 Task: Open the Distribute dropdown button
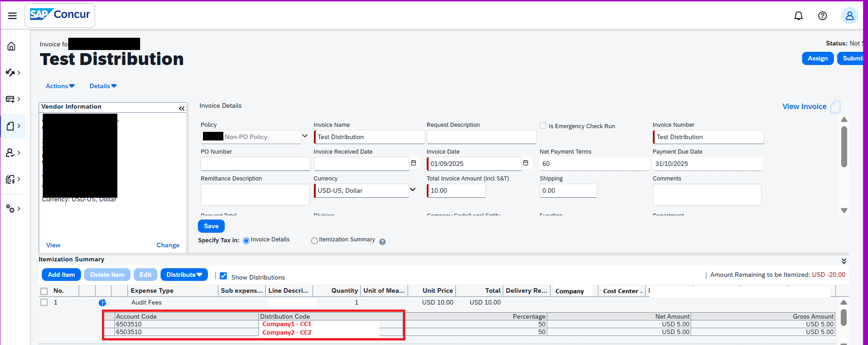point(184,275)
